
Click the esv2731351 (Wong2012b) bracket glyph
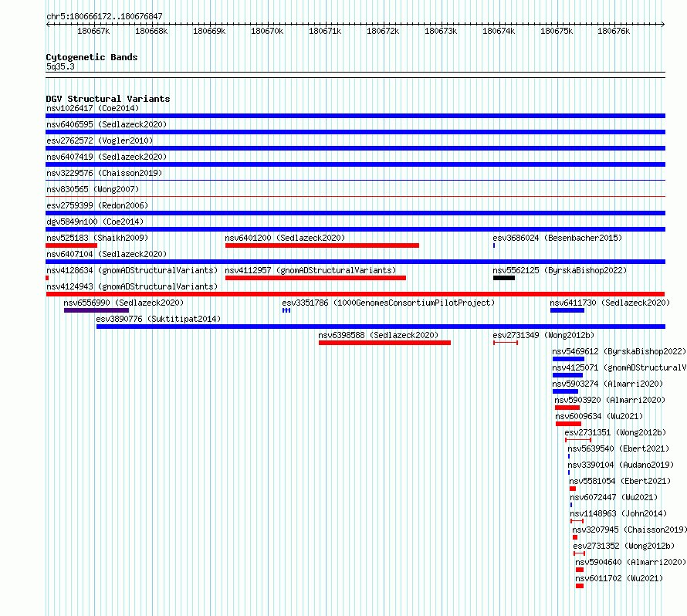(x=578, y=440)
